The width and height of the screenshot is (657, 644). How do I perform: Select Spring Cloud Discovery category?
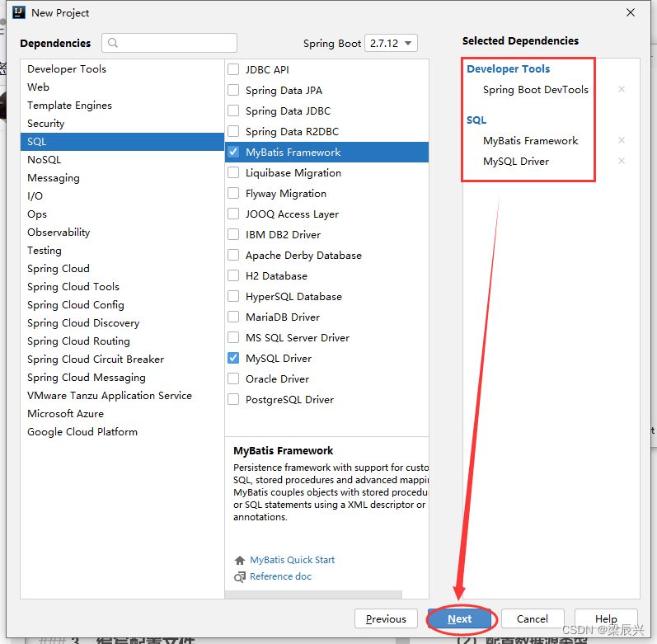point(122,323)
